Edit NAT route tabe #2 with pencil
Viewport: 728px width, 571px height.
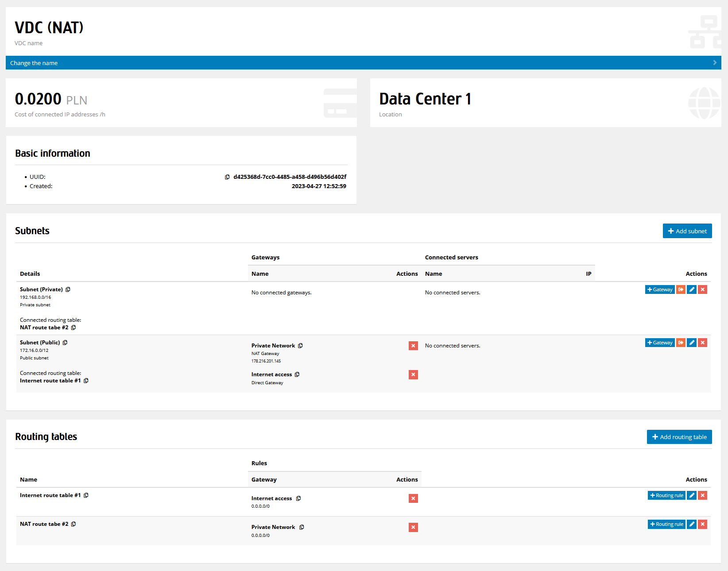pyautogui.click(x=692, y=524)
